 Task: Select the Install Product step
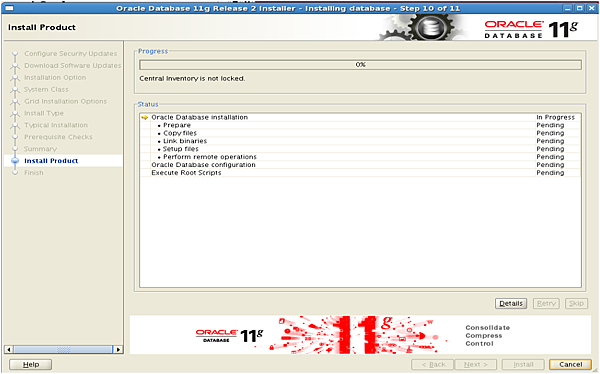pyautogui.click(x=51, y=161)
